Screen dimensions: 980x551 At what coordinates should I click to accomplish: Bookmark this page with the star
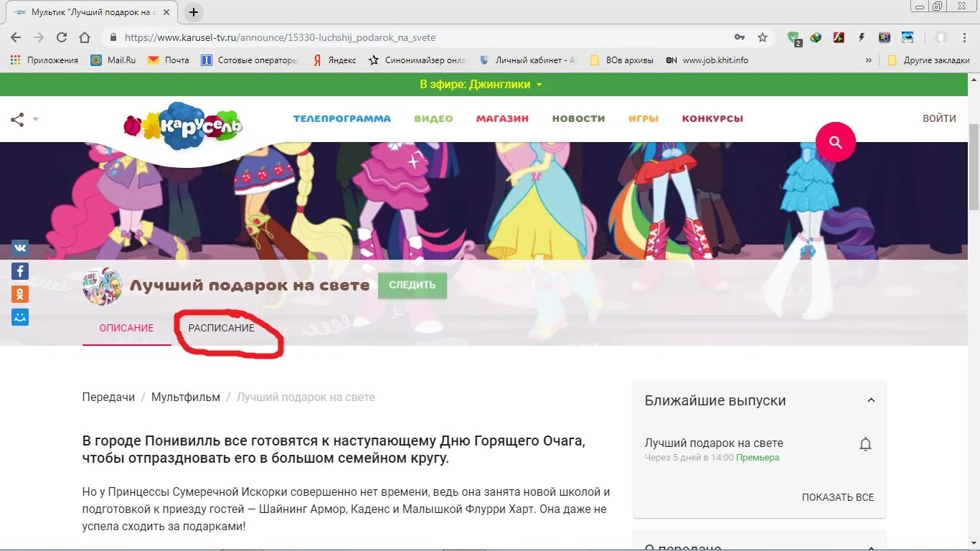[x=763, y=37]
